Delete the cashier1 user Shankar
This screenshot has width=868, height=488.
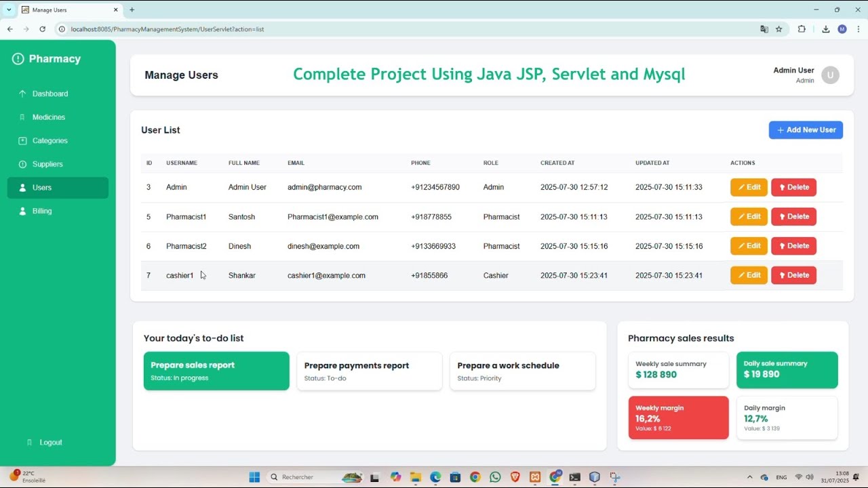pyautogui.click(x=793, y=275)
